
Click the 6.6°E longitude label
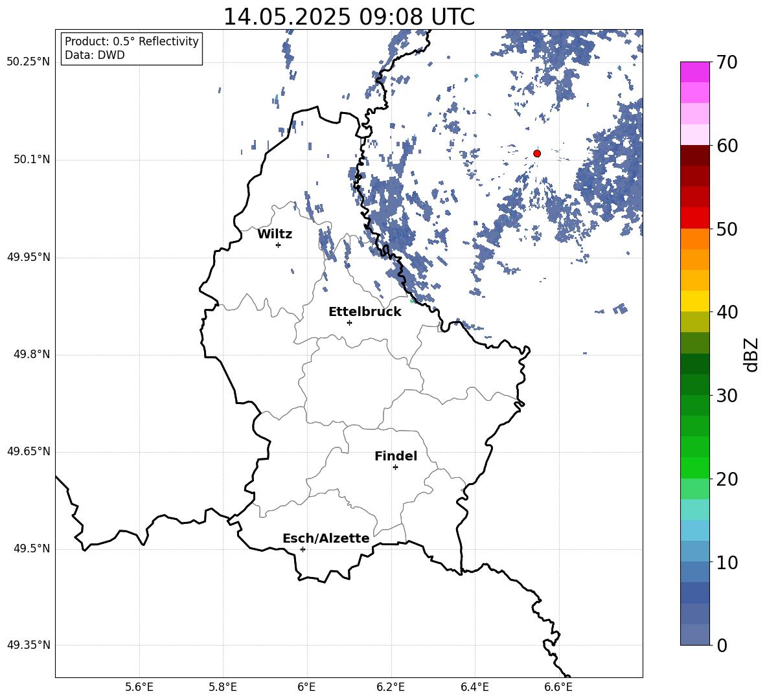coord(558,687)
